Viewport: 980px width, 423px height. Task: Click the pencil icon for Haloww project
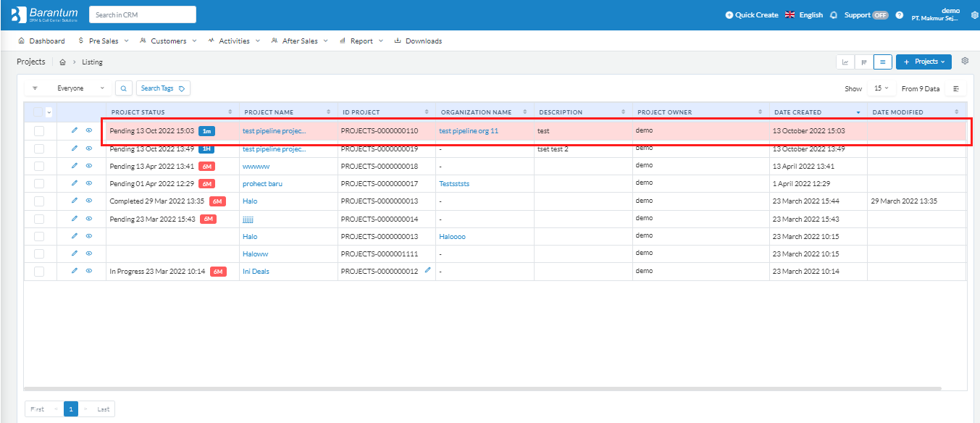tap(74, 254)
